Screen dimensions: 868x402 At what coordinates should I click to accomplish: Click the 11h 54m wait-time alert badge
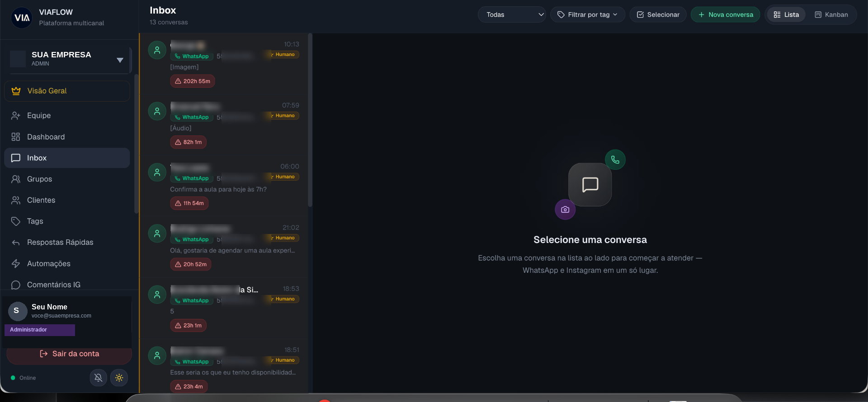(189, 203)
